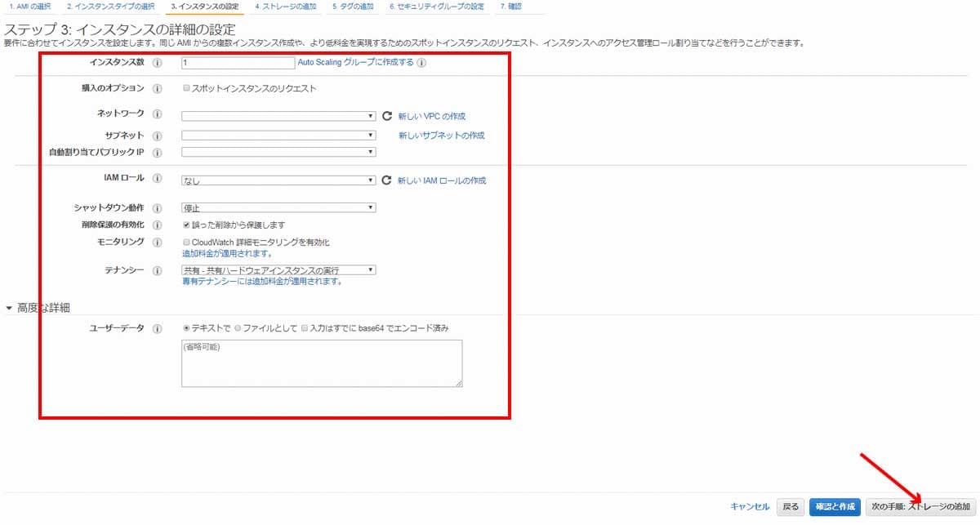Viewport: 980px width, 525px height.
Task: Switch to 6. セキュリティグループの設定 tab
Action: (x=435, y=7)
